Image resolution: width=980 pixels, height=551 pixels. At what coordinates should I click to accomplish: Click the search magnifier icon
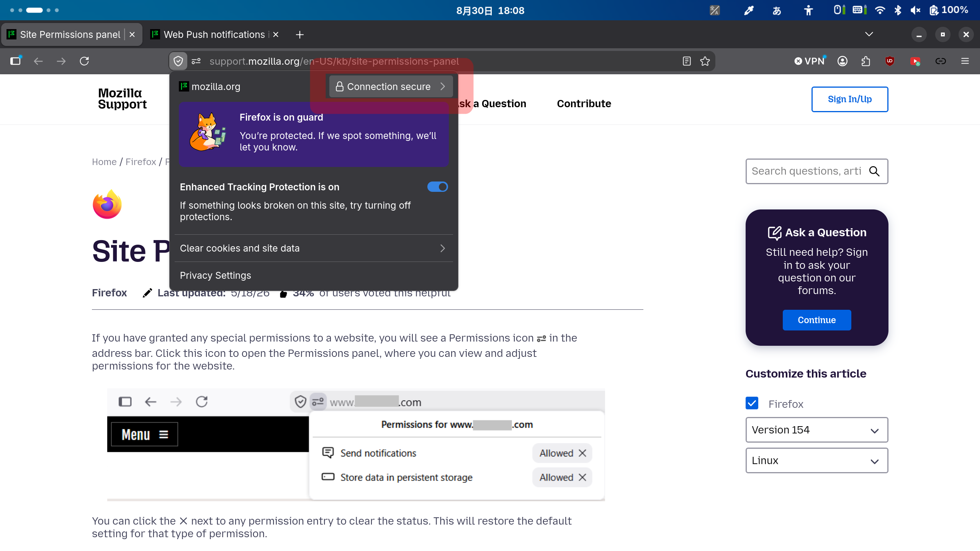[874, 171]
